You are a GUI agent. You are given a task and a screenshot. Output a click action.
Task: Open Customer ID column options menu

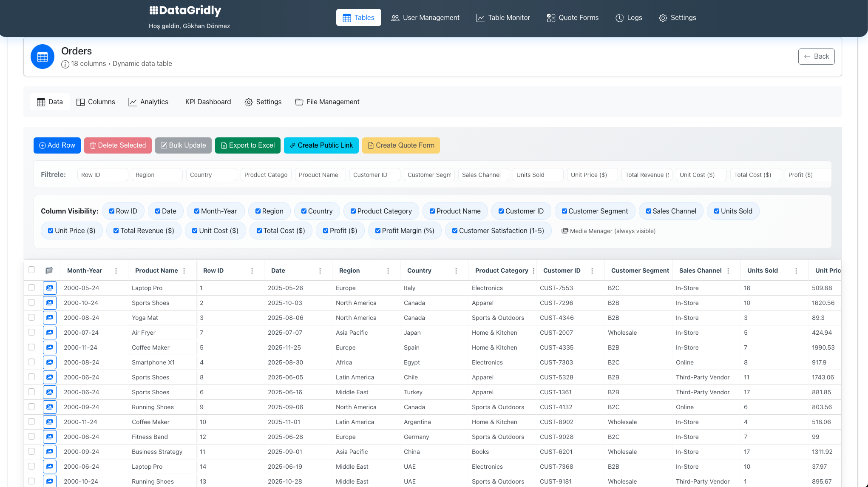coord(592,271)
